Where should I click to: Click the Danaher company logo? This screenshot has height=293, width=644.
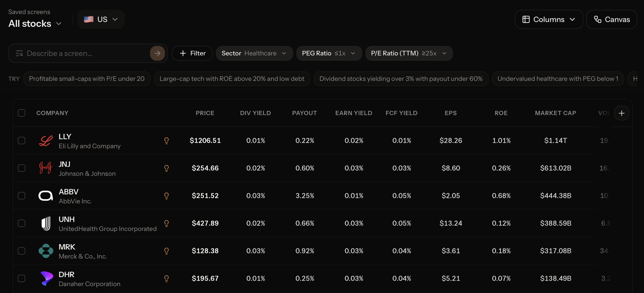(x=46, y=278)
